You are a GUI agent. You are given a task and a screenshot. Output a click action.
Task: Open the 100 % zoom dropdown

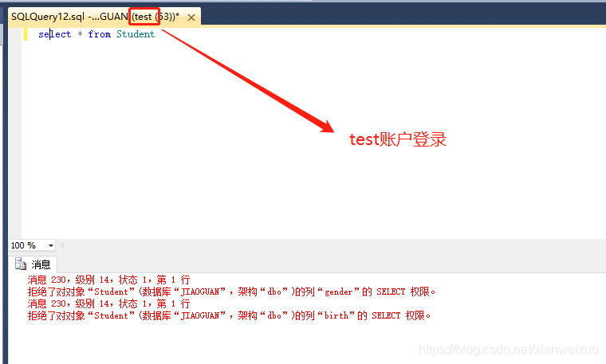click(x=51, y=245)
